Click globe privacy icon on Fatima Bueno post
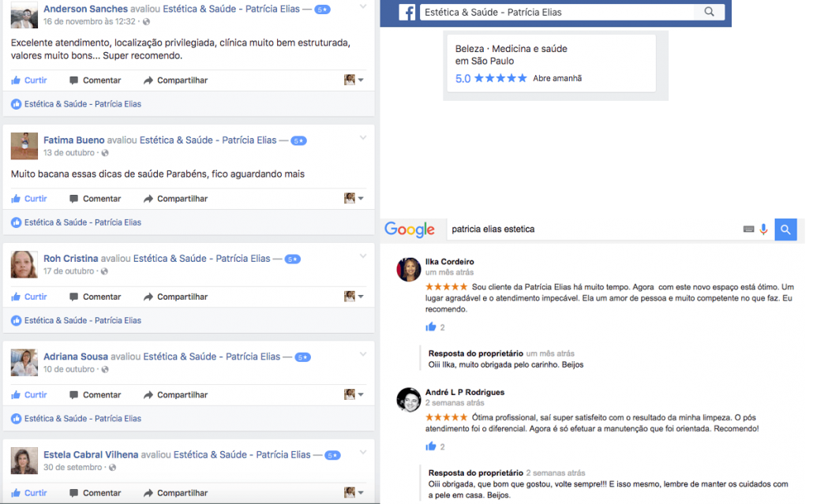Image resolution: width=813 pixels, height=504 pixels. [x=105, y=153]
